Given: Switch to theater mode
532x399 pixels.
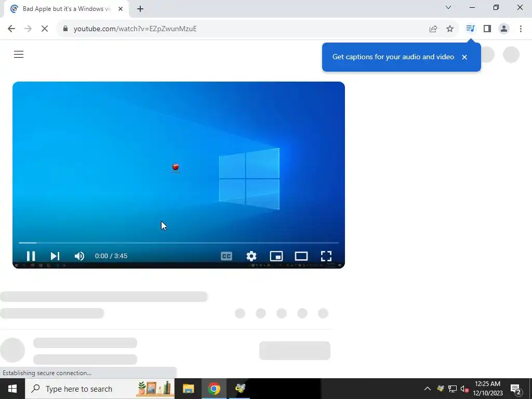Looking at the screenshot, I should pyautogui.click(x=301, y=256).
